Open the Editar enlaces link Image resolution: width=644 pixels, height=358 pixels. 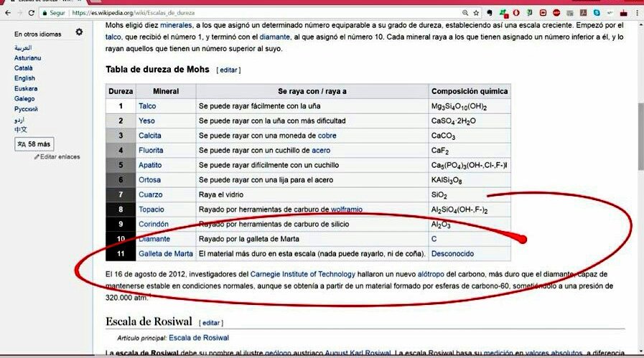(60, 157)
